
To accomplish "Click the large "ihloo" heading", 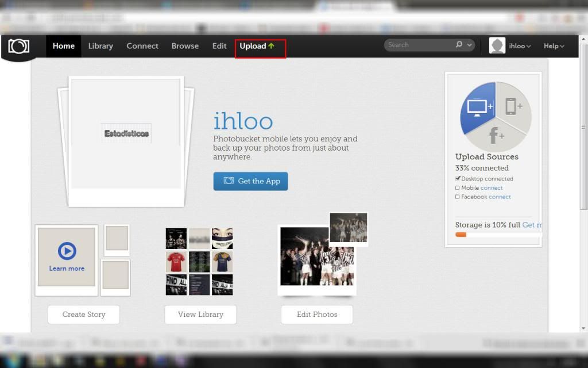I will 243,121.
